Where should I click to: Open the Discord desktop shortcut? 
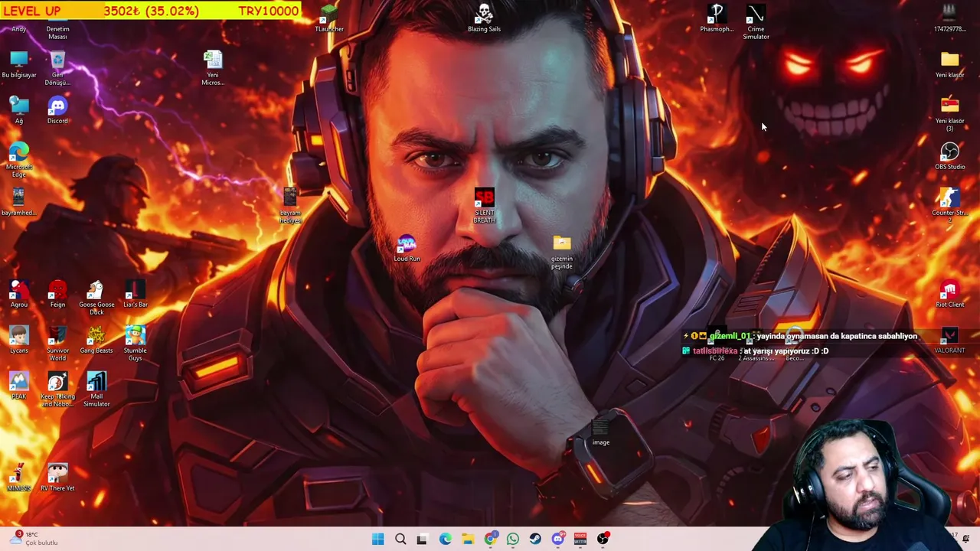tap(57, 110)
